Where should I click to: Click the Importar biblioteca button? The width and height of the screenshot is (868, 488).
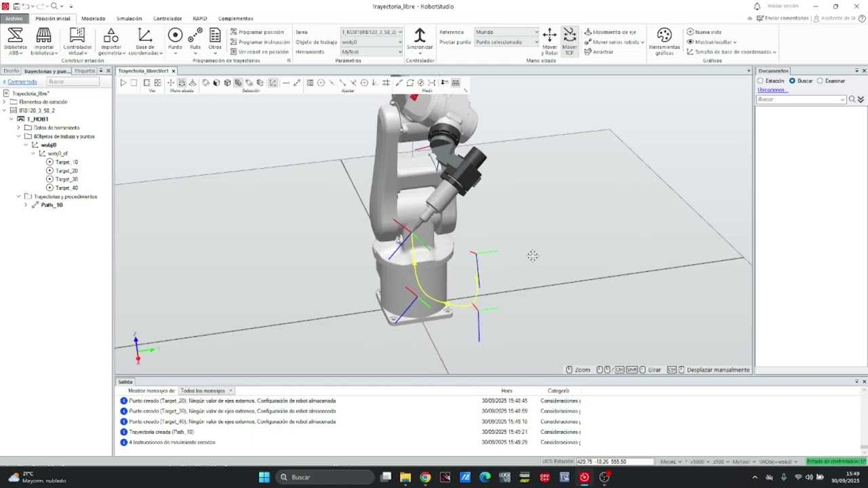pos(44,41)
